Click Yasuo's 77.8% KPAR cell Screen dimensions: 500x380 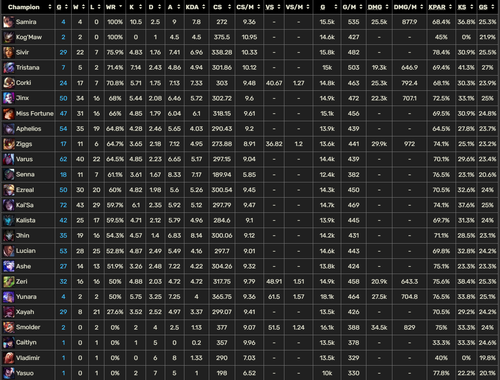coord(441,373)
